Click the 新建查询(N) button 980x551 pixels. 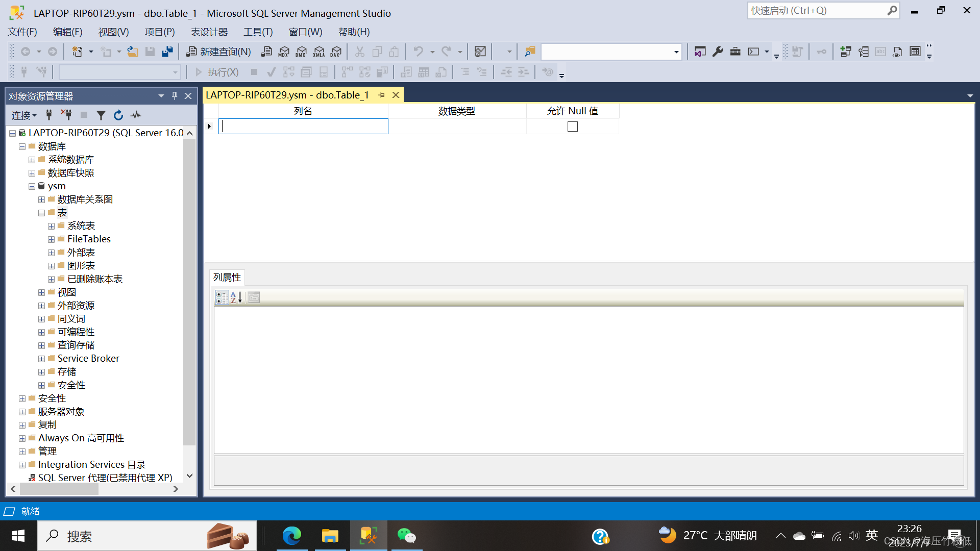[219, 52]
